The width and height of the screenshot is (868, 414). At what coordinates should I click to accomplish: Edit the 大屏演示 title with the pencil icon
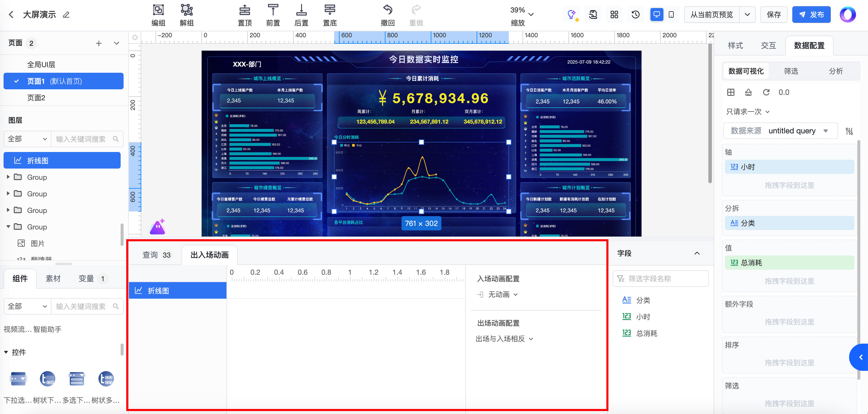tap(66, 15)
